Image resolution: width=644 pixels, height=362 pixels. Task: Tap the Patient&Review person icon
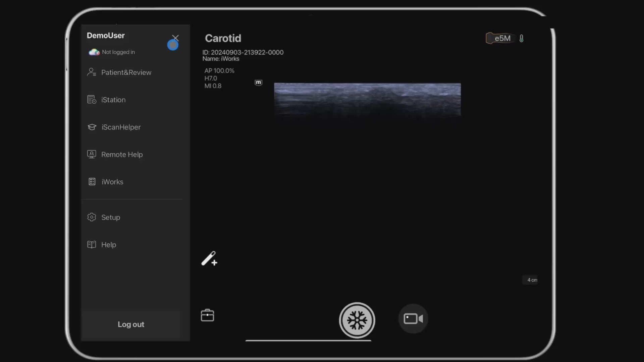(92, 72)
